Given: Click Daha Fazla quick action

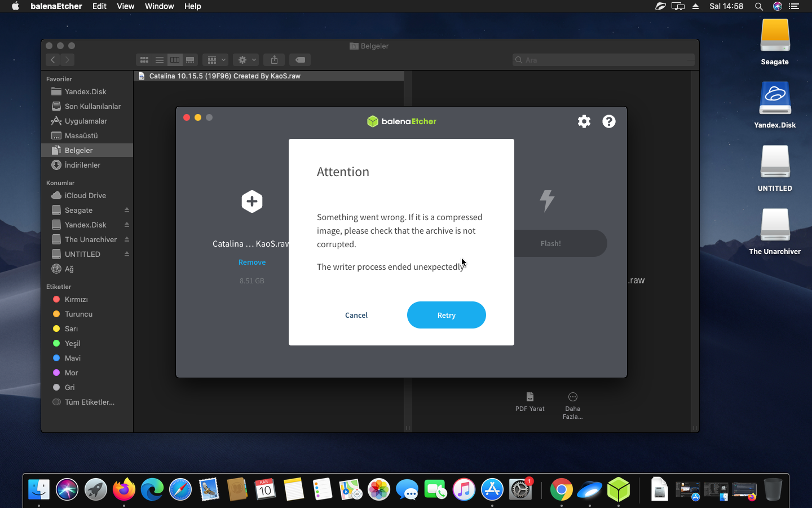Looking at the screenshot, I should [x=573, y=406].
